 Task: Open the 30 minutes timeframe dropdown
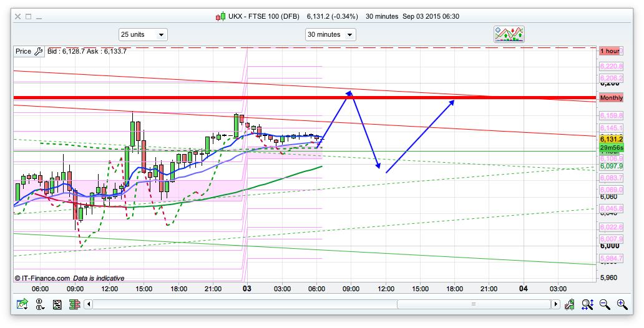[x=331, y=35]
